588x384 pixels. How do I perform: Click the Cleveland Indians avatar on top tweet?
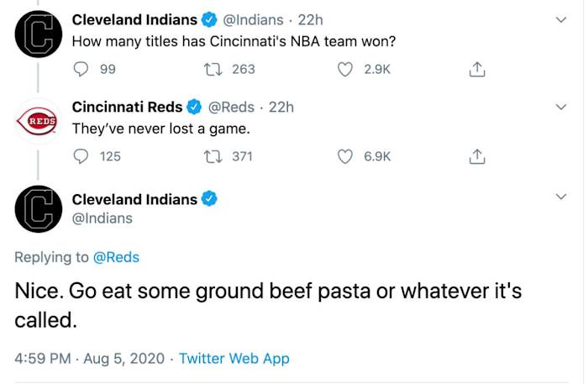coord(39,34)
